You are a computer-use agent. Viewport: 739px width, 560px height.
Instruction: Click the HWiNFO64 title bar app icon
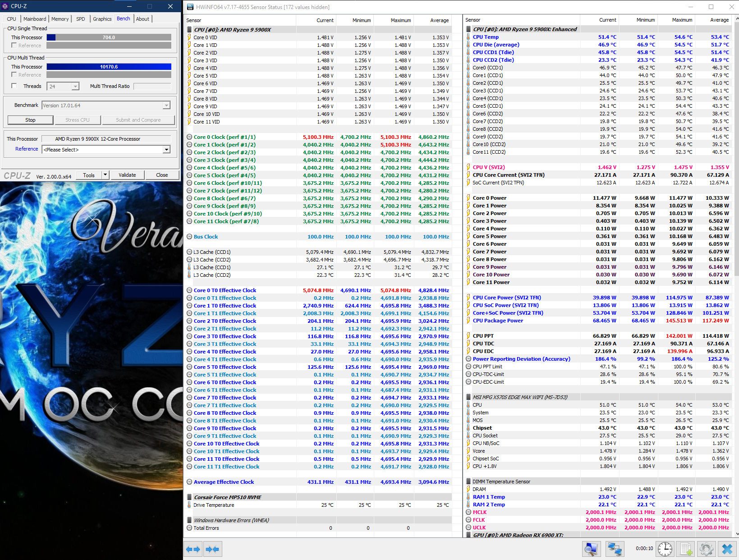coord(190,7)
